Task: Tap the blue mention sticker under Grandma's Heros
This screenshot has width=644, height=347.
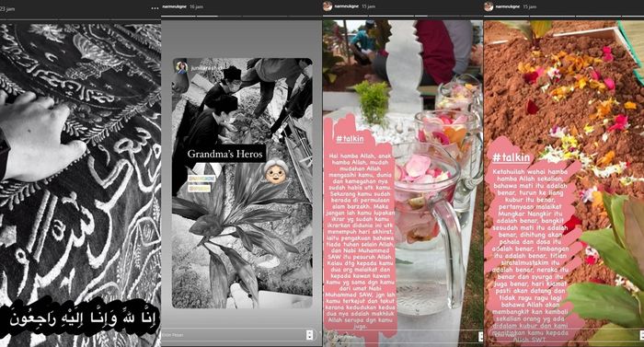Action: (201, 179)
